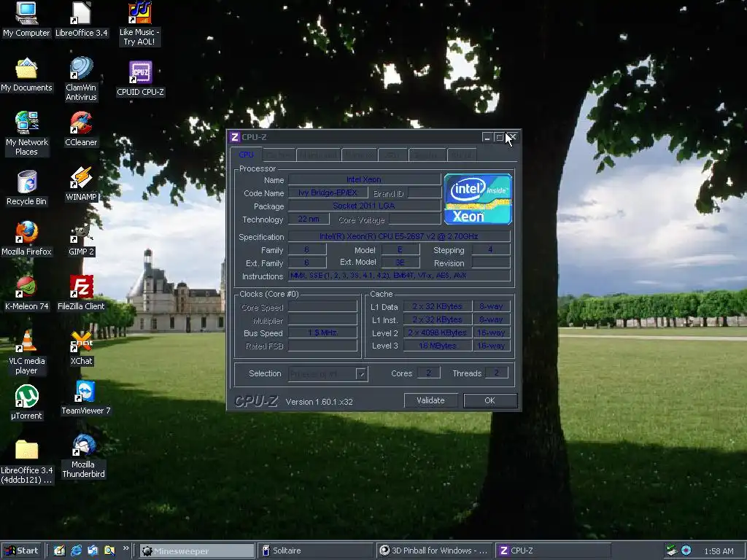Switch to the About tab

[x=462, y=155]
